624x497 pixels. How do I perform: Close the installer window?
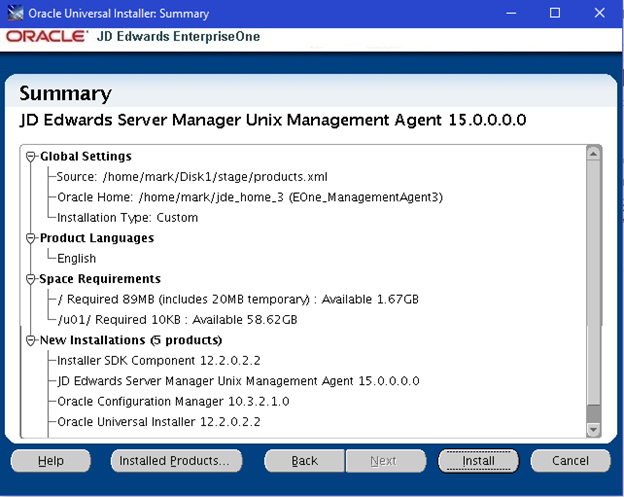(599, 13)
